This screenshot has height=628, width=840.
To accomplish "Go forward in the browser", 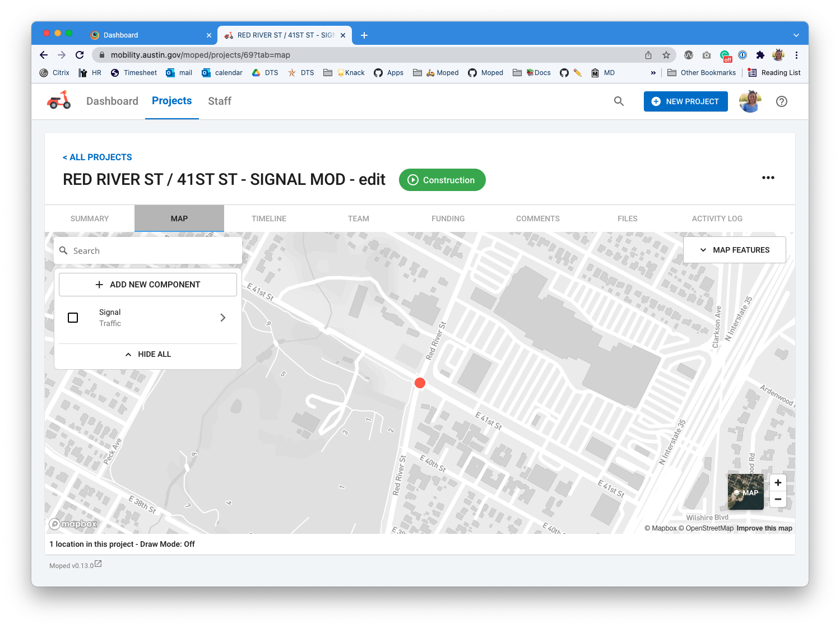I will click(62, 55).
